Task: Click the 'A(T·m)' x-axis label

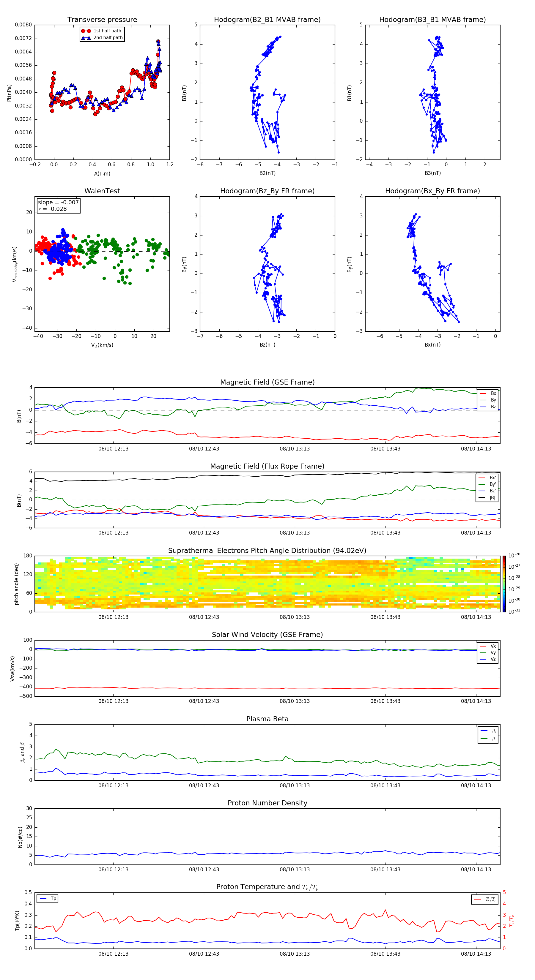Action: (x=102, y=174)
